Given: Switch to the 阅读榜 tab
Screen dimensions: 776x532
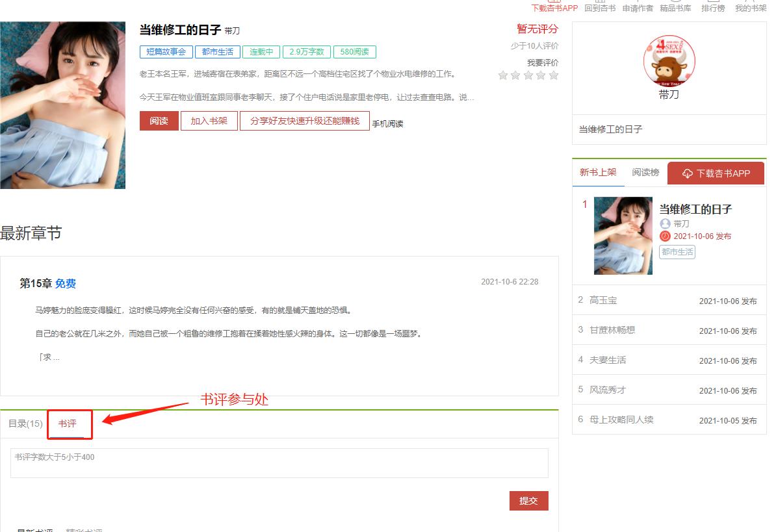Looking at the screenshot, I should click(x=646, y=173).
